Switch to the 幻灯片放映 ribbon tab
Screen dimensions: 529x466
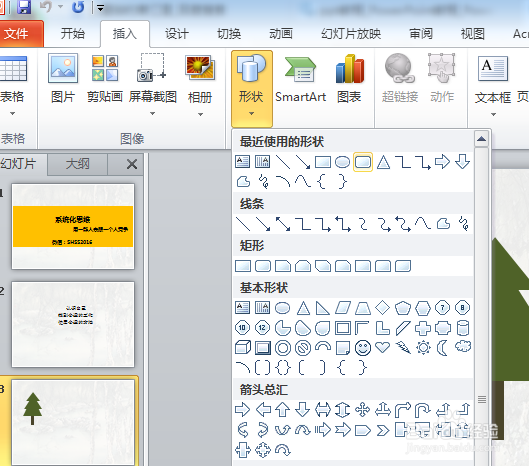(351, 34)
